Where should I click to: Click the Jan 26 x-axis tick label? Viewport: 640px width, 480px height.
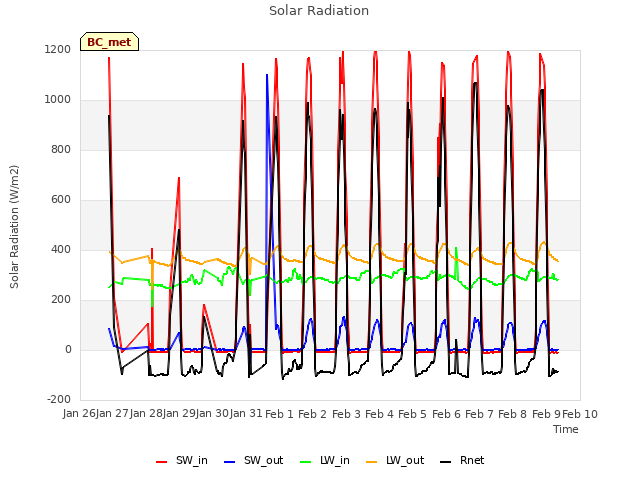pyautogui.click(x=79, y=414)
